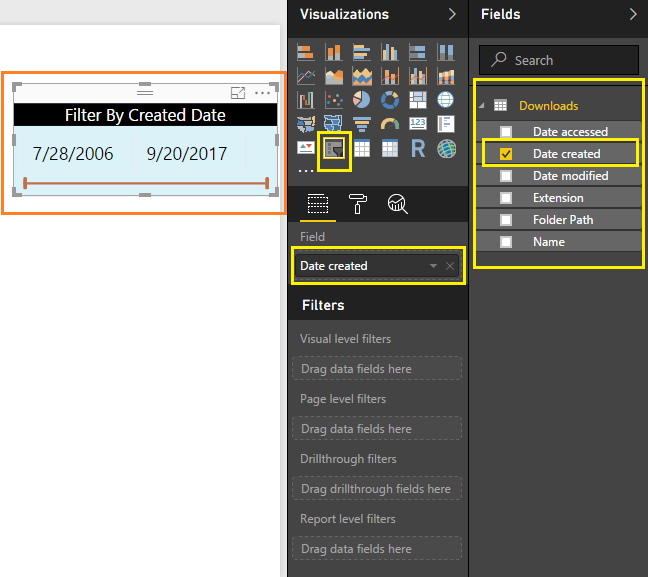Screen dimensions: 648x577
Task: Click the Drag drillthrough fields here area
Action: point(377,488)
